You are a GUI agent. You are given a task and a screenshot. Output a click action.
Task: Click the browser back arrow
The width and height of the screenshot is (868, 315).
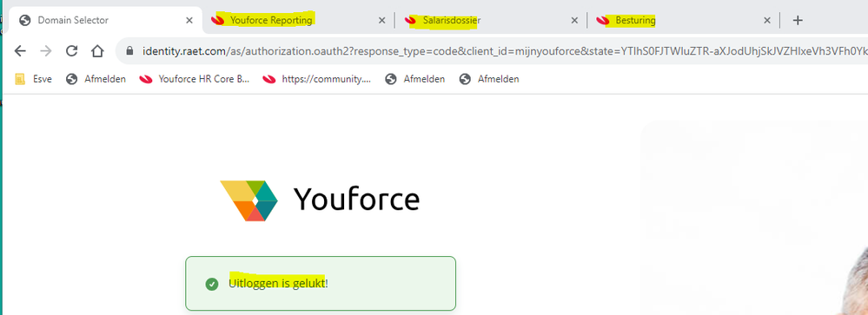(x=20, y=51)
